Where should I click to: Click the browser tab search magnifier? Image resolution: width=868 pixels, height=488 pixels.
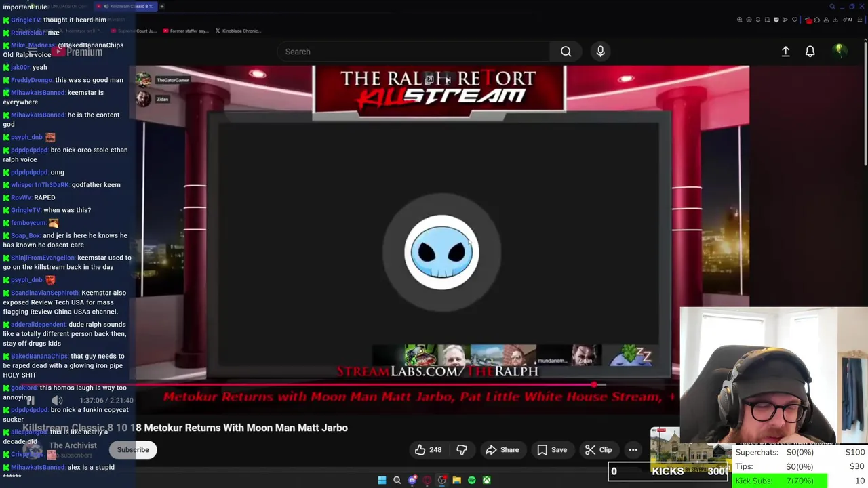pyautogui.click(x=832, y=6)
